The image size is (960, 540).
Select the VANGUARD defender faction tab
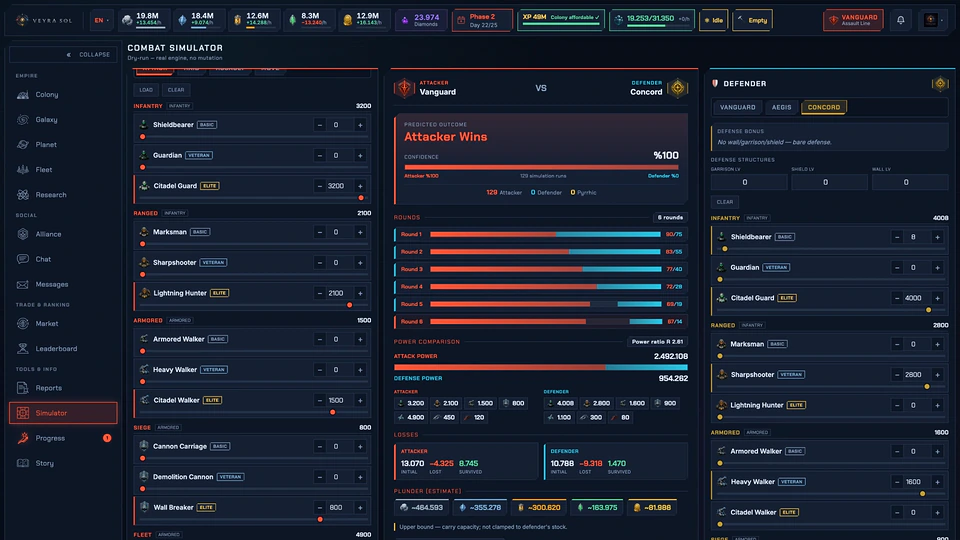point(737,107)
